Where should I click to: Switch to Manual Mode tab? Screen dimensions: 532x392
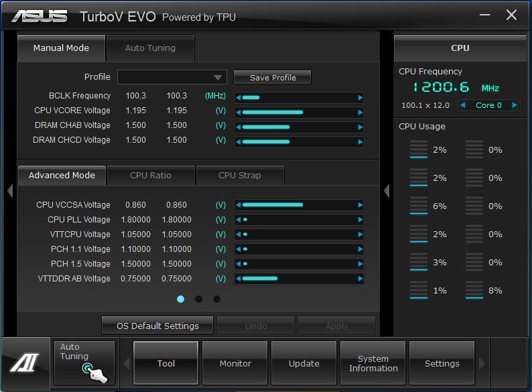[61, 48]
